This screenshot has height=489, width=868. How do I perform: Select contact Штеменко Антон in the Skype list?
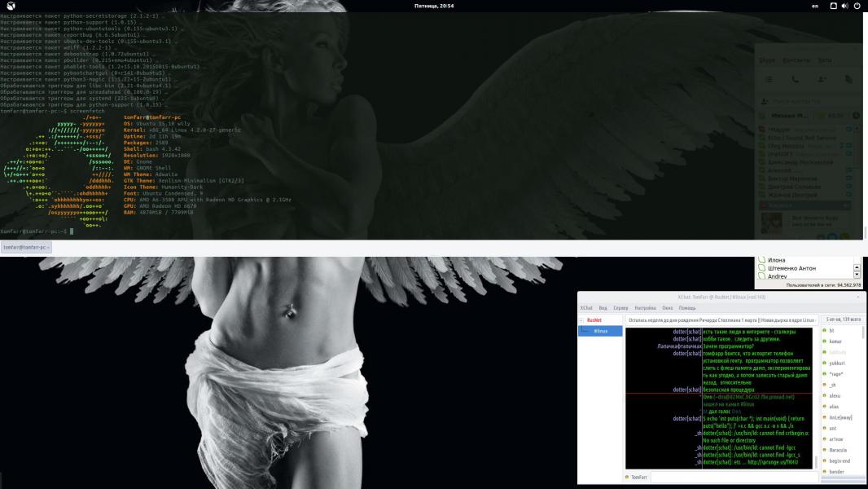(x=791, y=268)
